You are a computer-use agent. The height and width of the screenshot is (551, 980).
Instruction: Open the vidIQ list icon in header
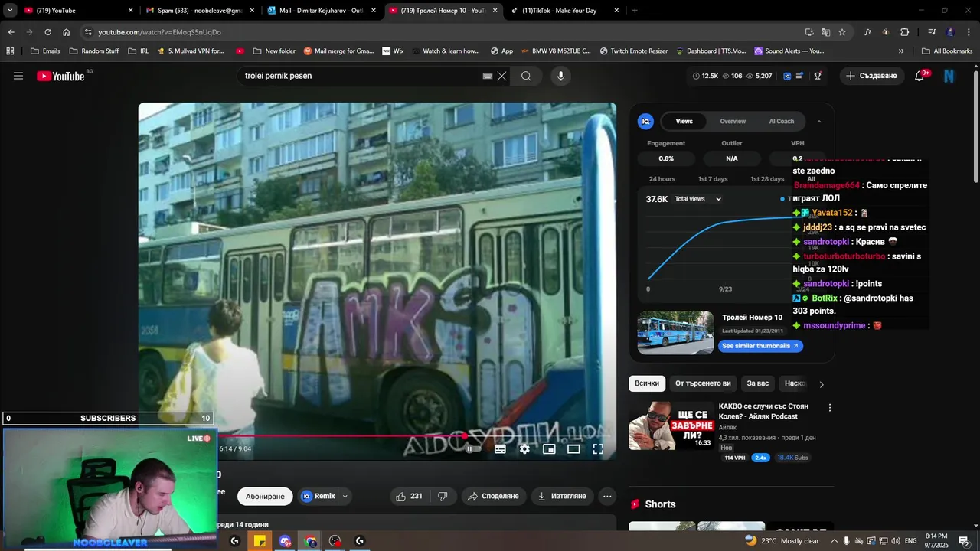point(800,76)
